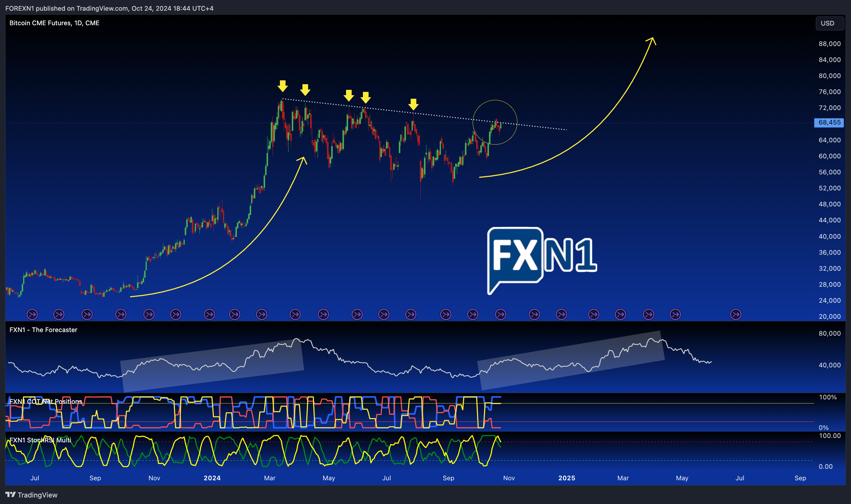Open the USD currency selector
Viewport: 851px width, 504px height.
(x=830, y=23)
